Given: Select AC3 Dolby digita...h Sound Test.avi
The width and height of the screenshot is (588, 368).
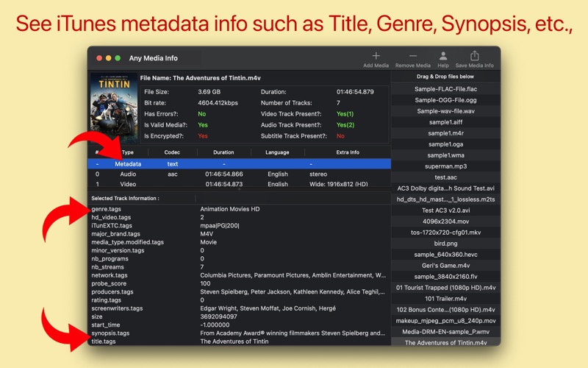Looking at the screenshot, I should [445, 188].
